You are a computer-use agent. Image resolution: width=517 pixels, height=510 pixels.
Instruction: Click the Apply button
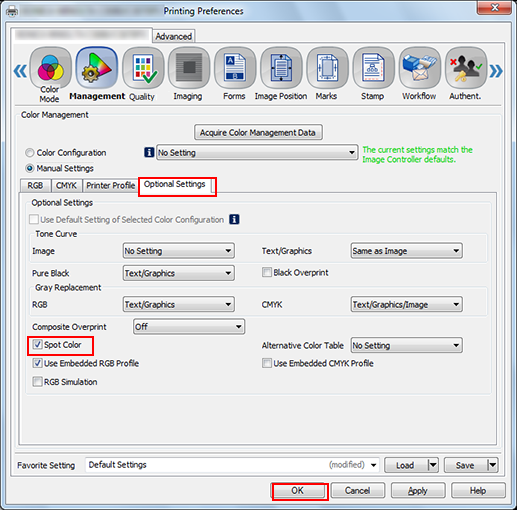coord(418,491)
